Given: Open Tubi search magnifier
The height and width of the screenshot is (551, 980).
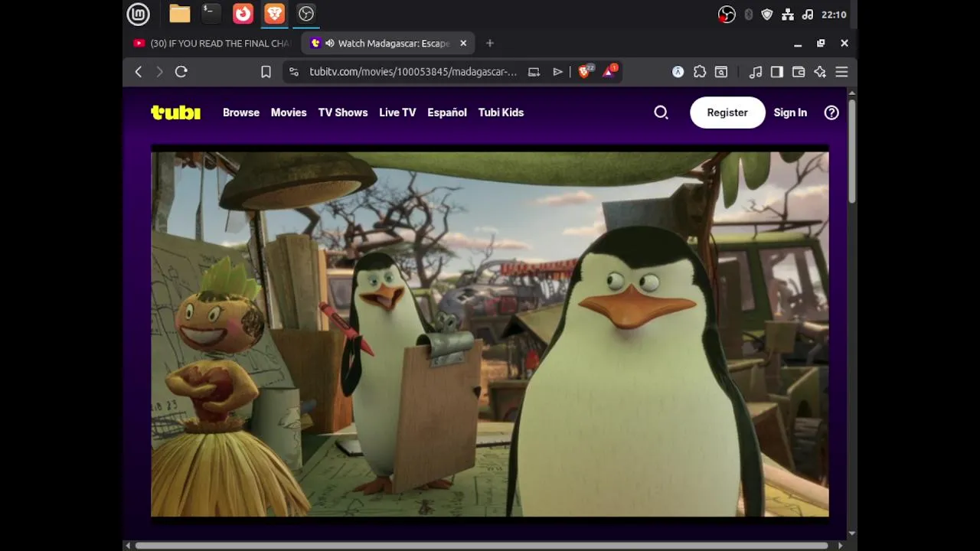Looking at the screenshot, I should point(661,112).
